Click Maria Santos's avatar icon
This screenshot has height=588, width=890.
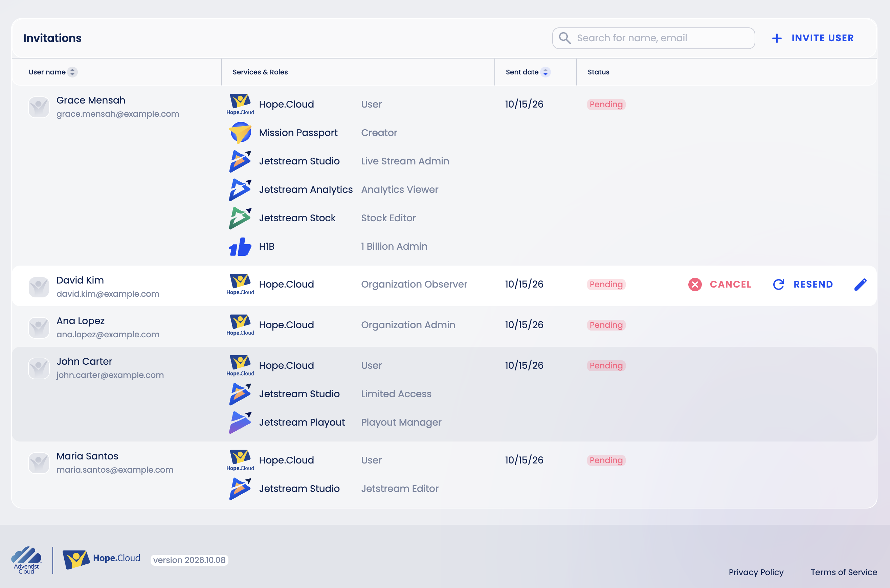tap(39, 463)
